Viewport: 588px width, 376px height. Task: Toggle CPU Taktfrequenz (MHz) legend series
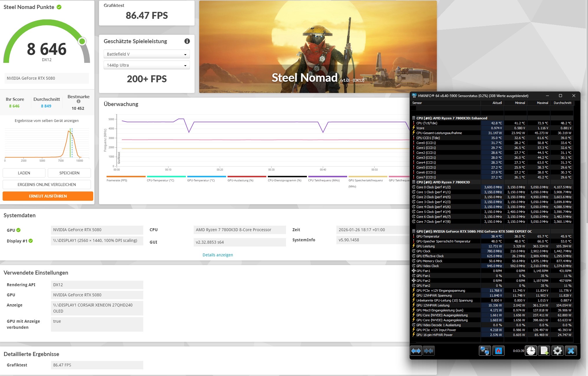(324, 180)
